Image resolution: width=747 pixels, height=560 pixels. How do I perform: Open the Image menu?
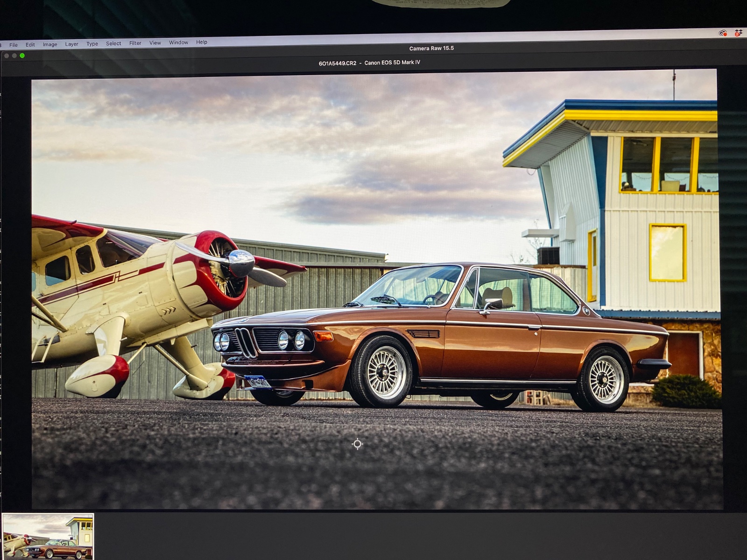click(x=50, y=44)
